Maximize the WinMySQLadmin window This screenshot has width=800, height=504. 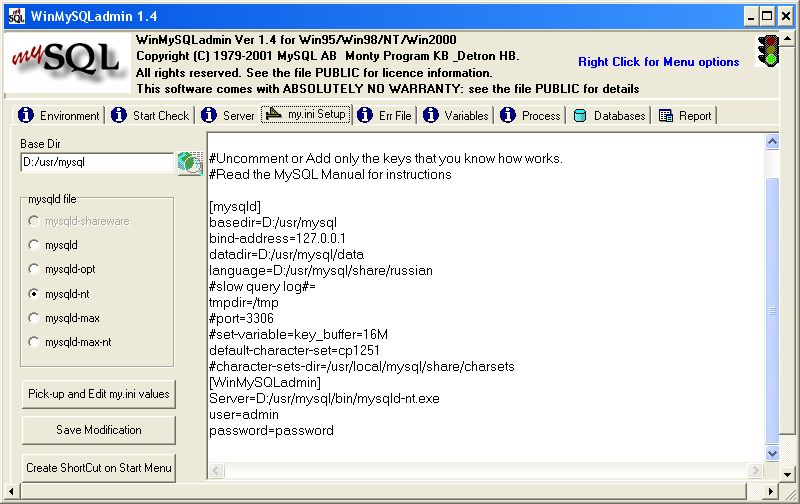pyautogui.click(x=767, y=16)
